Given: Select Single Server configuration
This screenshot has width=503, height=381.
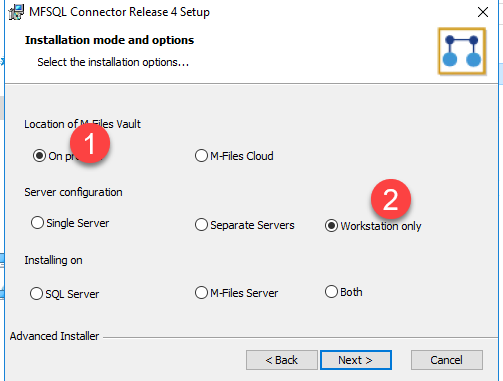Looking at the screenshot, I should (70, 223).
